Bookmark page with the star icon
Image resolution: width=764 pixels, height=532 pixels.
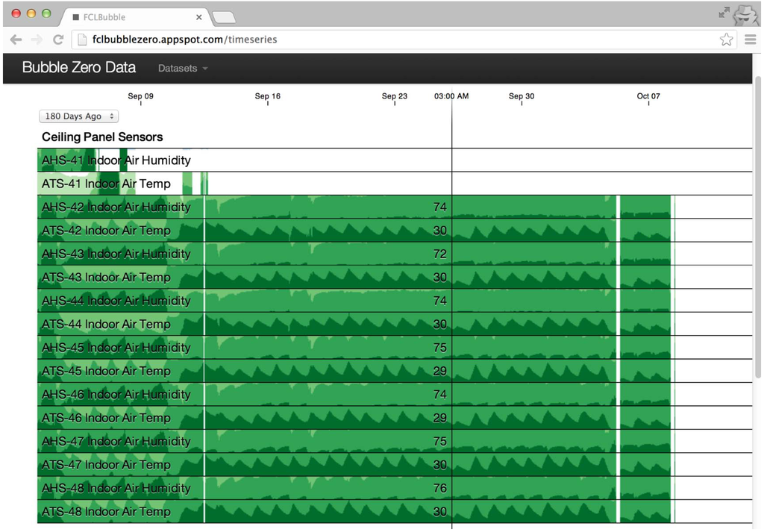point(726,40)
